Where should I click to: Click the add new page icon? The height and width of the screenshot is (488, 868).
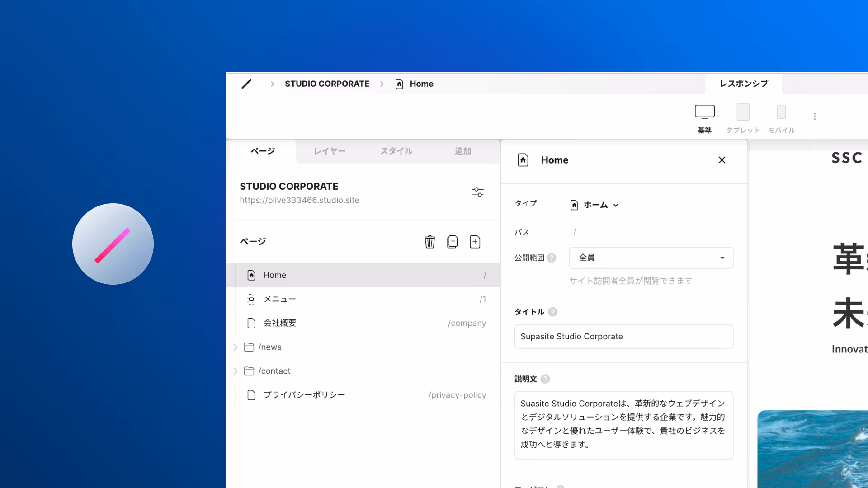pyautogui.click(x=475, y=242)
